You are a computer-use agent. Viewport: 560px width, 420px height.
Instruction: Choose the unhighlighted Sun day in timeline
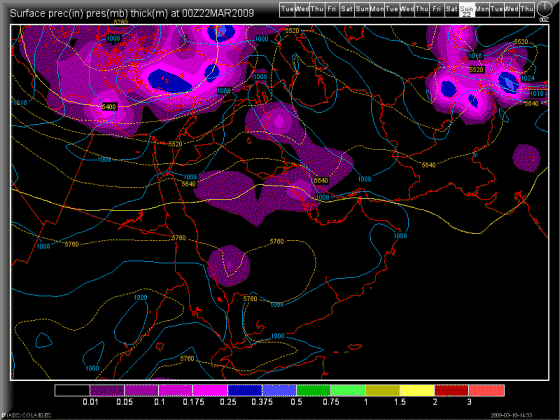tap(362, 10)
